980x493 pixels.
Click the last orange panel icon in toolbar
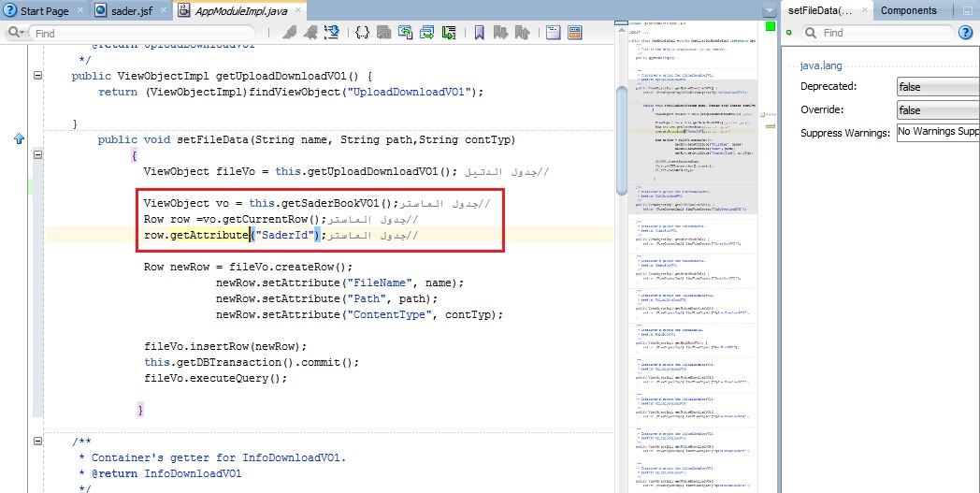pyautogui.click(x=575, y=33)
